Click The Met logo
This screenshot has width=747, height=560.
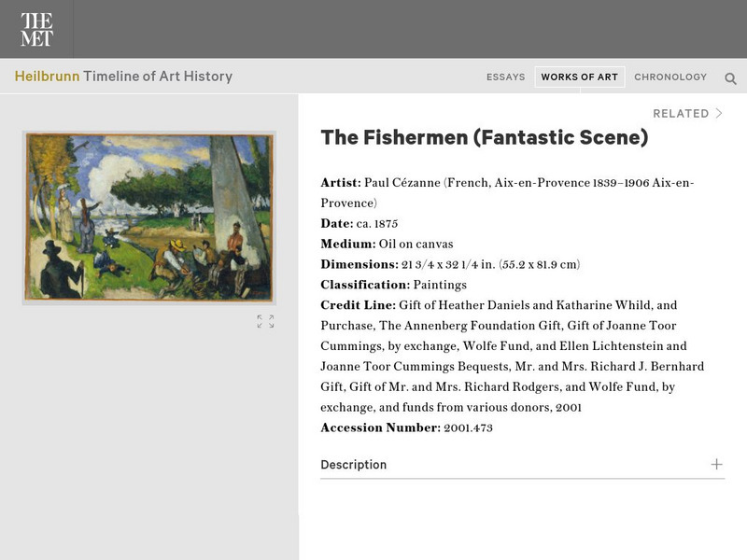36,29
